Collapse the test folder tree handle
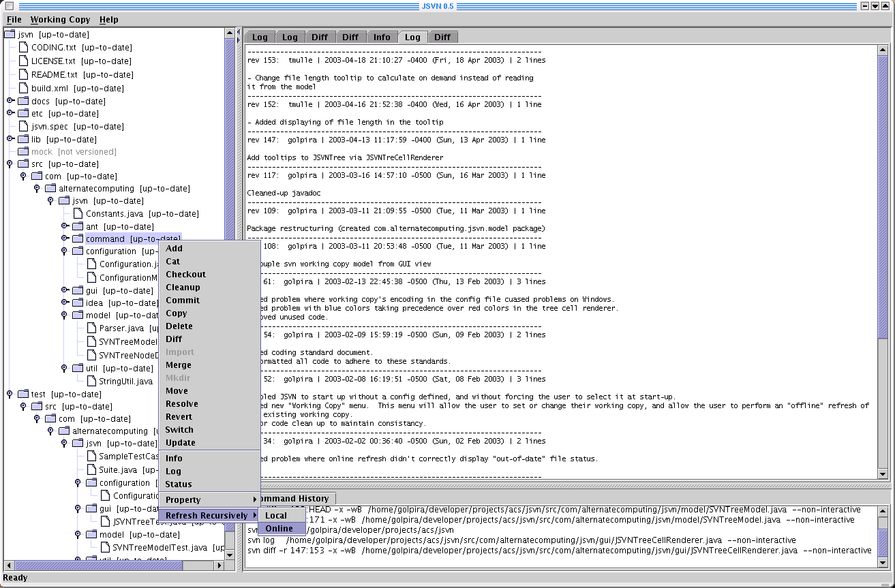 coord(10,394)
